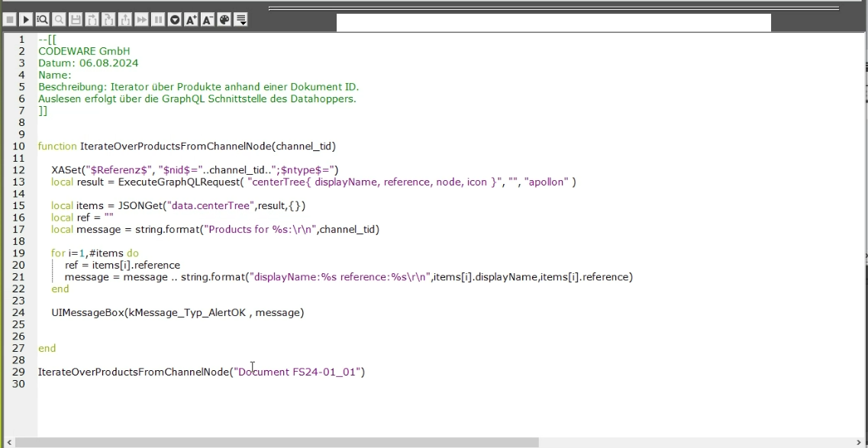Click the greyed-out magnifier search icon
The image size is (868, 448).
[x=59, y=20]
